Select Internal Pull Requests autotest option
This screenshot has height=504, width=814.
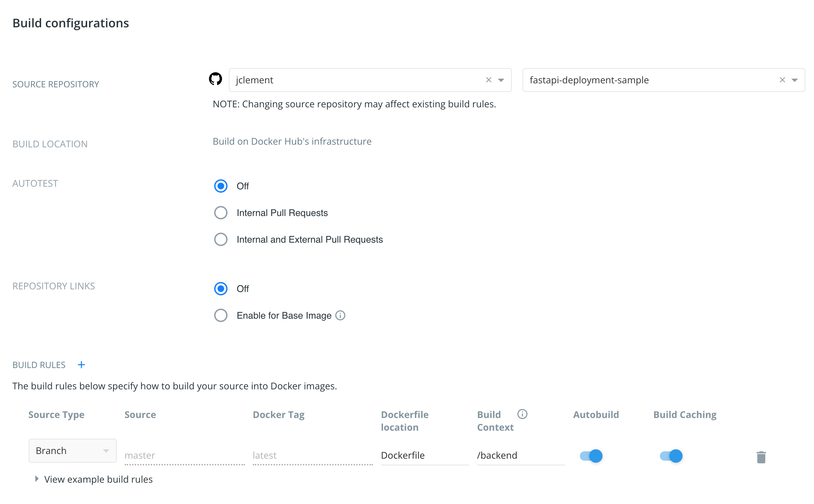coord(221,213)
